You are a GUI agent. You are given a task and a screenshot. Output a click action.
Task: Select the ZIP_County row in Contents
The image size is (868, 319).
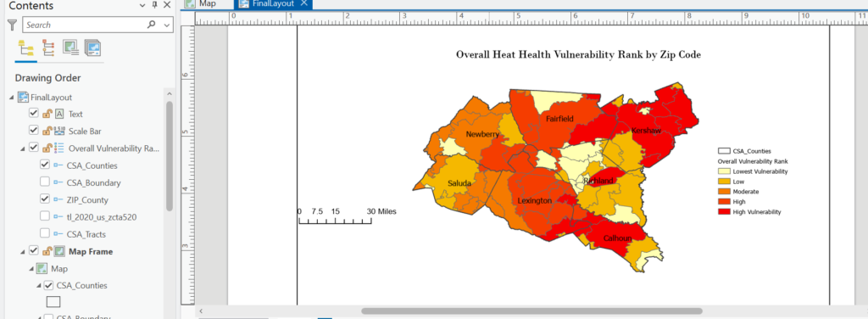[88, 199]
